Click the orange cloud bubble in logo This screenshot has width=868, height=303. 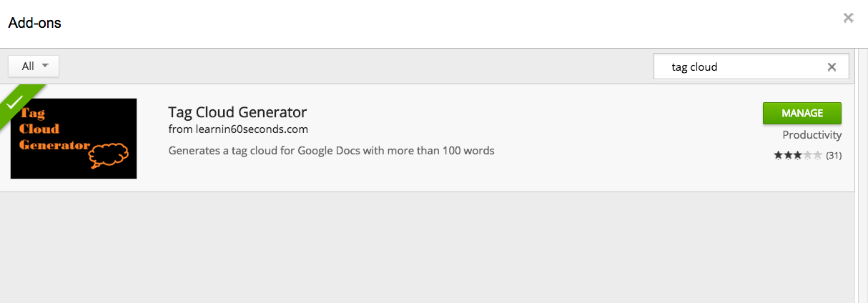pos(109,154)
